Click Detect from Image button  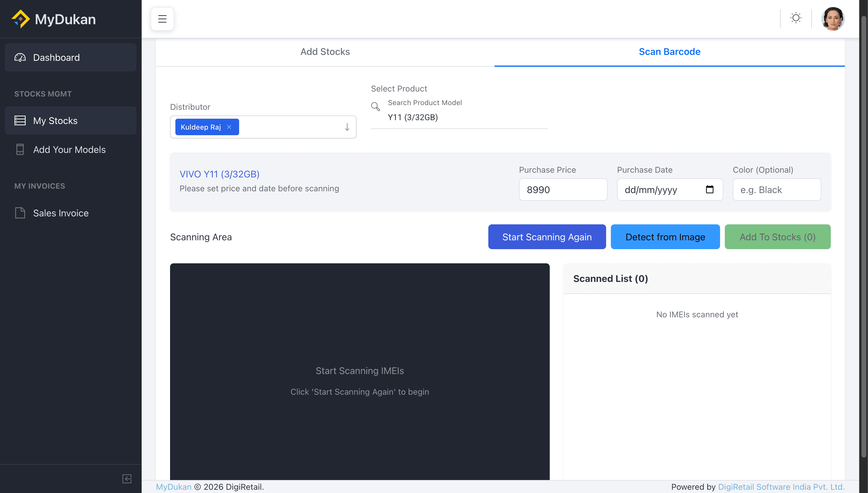pos(665,237)
